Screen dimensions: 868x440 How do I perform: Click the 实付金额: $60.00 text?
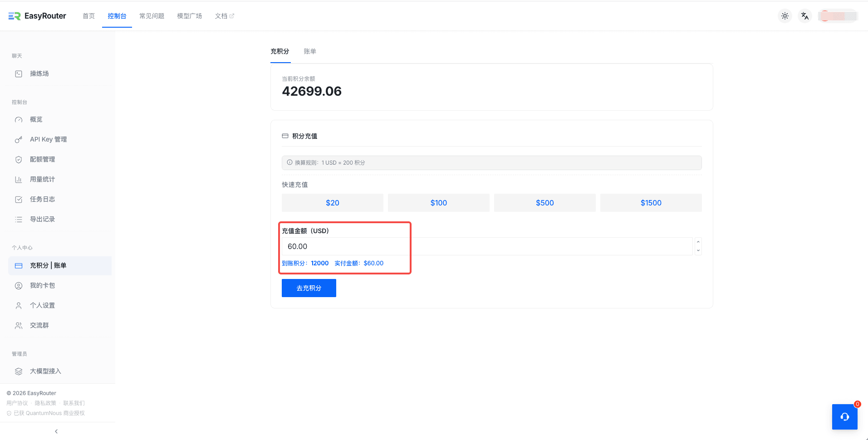(x=359, y=263)
